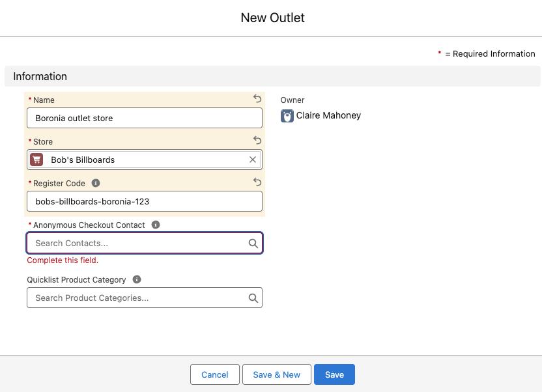Screen dimensions: 542x392
Task: Click the Quicklist Product Category info icon
Action: point(136,279)
